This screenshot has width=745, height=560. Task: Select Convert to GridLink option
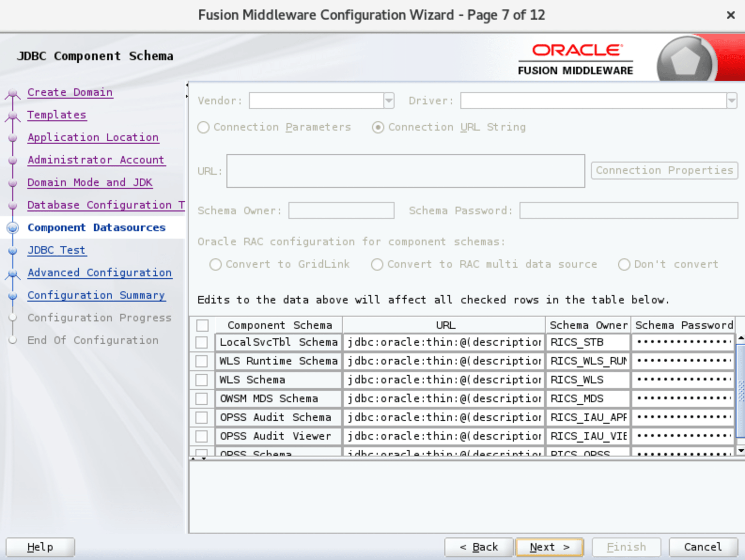[x=215, y=265]
